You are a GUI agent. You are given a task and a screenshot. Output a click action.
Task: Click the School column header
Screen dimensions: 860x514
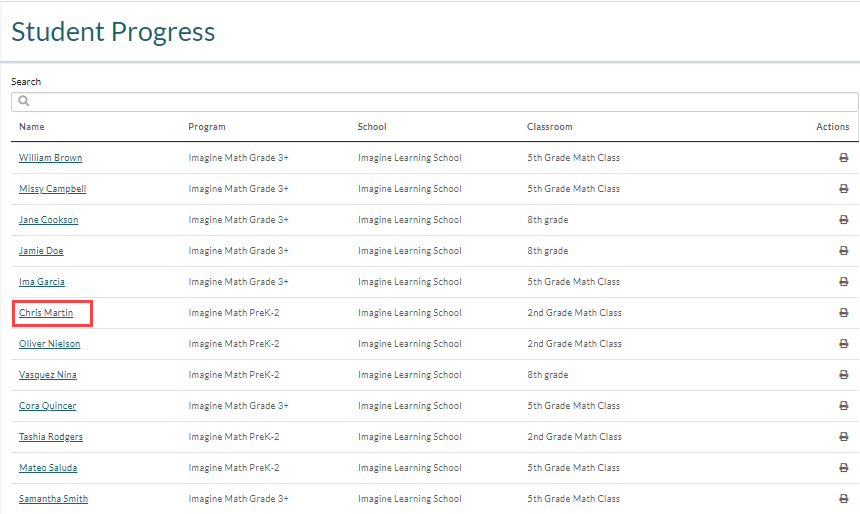click(372, 127)
